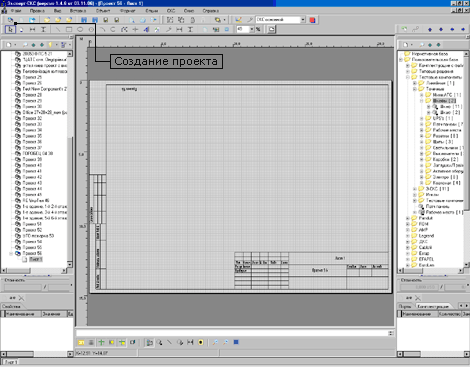The width and height of the screenshot is (470, 367).
Task: Click the first yellow open-folder icon
Action: tap(47, 20)
